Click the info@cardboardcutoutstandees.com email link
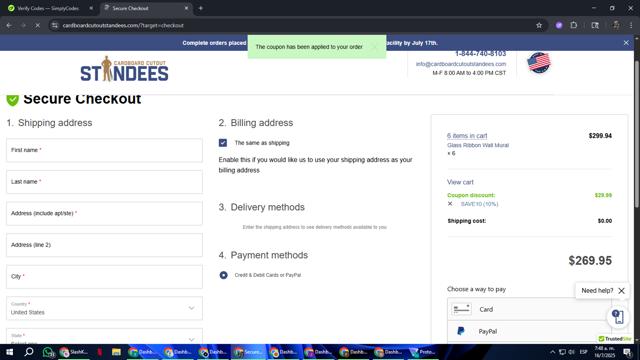Viewport: 640px width, 360px height. 461,64
